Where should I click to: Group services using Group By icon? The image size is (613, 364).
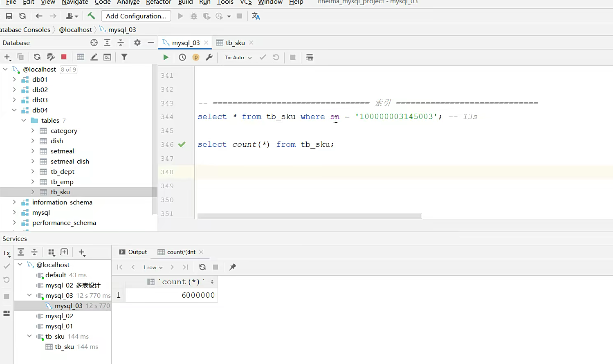[x=51, y=252]
